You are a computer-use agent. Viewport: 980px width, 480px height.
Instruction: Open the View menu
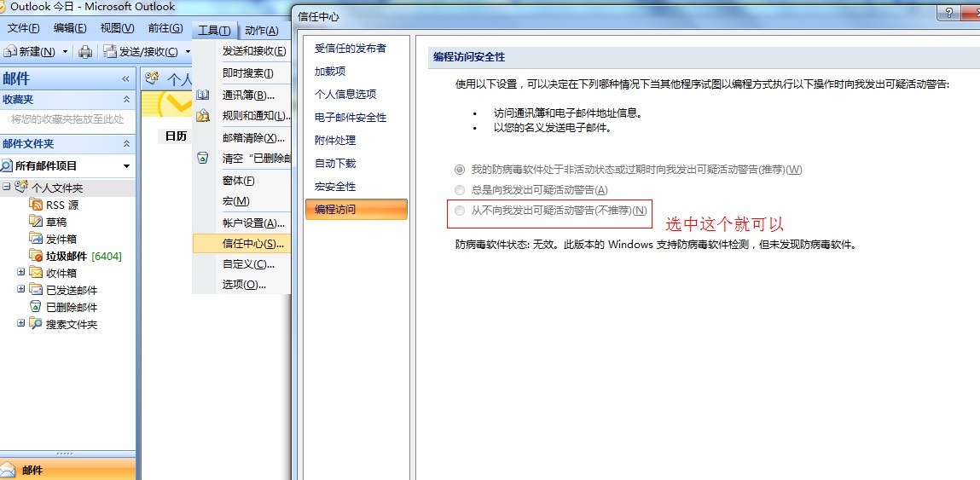pyautogui.click(x=117, y=28)
